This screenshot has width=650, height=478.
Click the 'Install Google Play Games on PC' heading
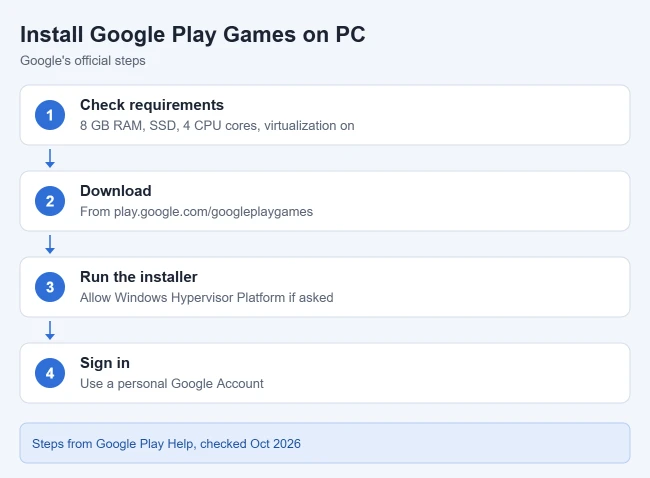click(x=193, y=35)
